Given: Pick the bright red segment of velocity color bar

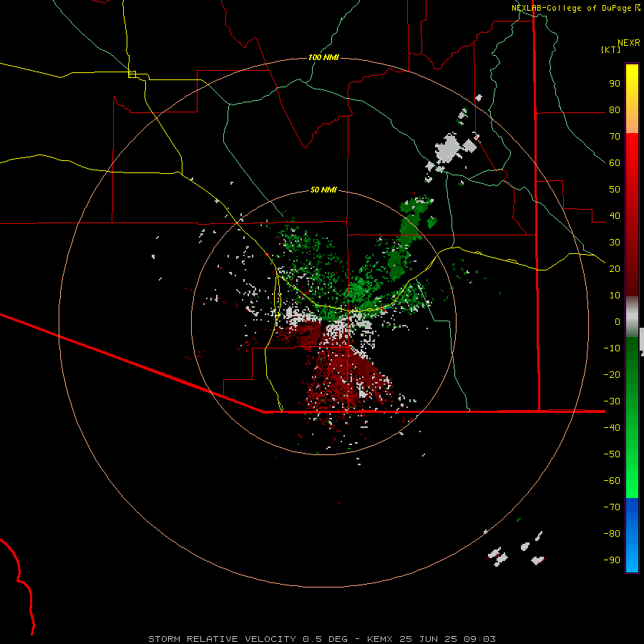Looking at the screenshot, I should click(632, 152).
